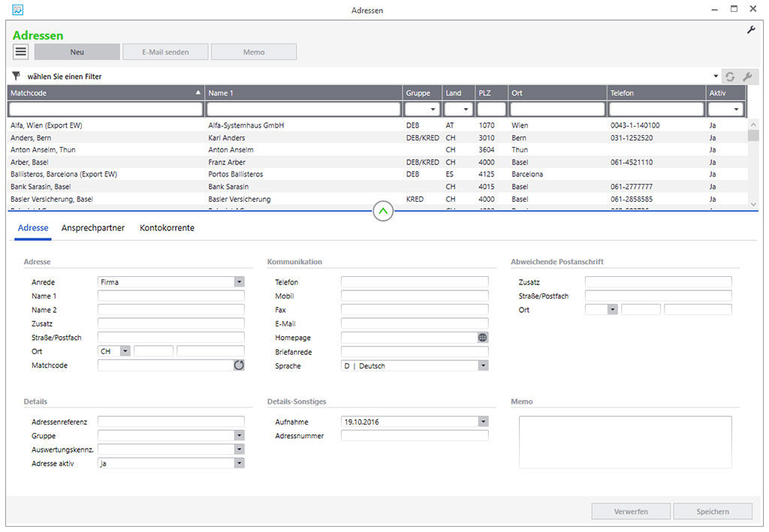This screenshot has height=532, width=769.
Task: Regenerate the Matchcode with the refresh icon
Action: [x=239, y=365]
